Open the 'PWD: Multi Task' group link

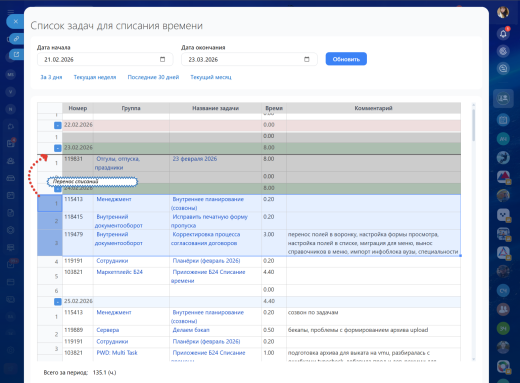tap(117, 352)
